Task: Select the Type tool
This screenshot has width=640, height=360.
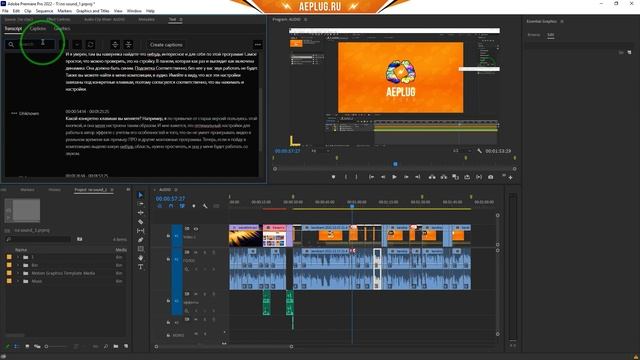Action: coord(141,267)
